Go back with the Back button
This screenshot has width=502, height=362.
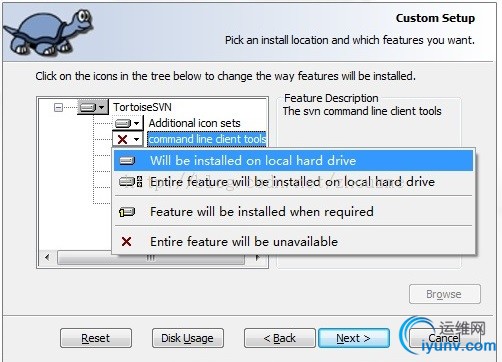[280, 338]
